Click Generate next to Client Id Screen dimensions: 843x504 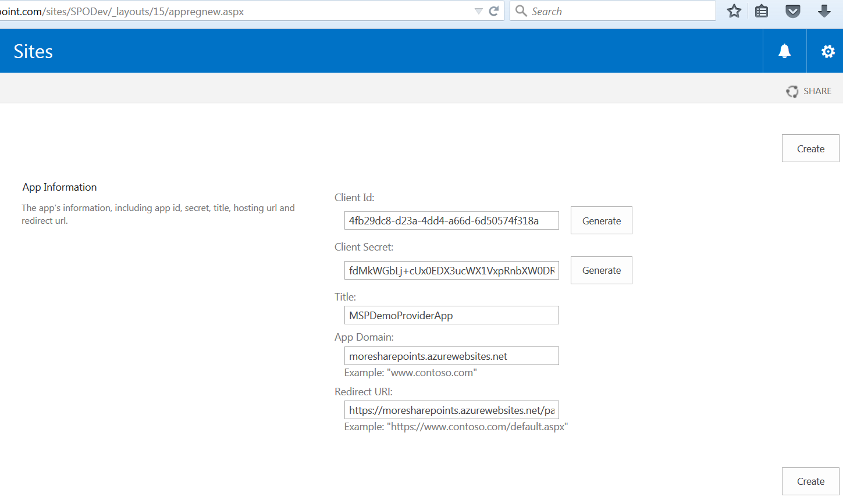[601, 220]
